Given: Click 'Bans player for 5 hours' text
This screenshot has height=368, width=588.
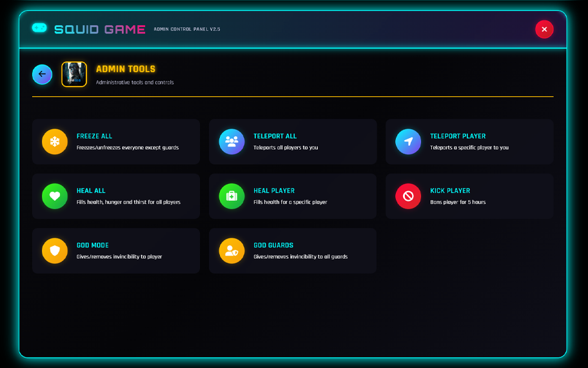Looking at the screenshot, I should (x=458, y=202).
